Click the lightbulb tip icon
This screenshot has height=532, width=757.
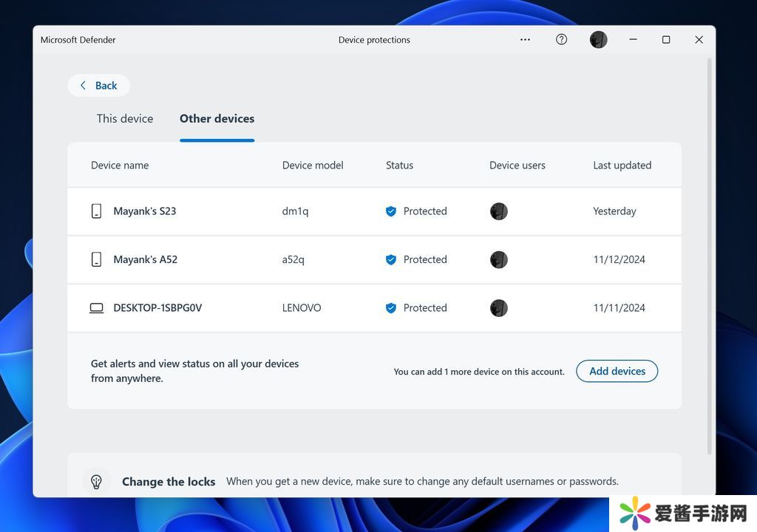point(96,481)
